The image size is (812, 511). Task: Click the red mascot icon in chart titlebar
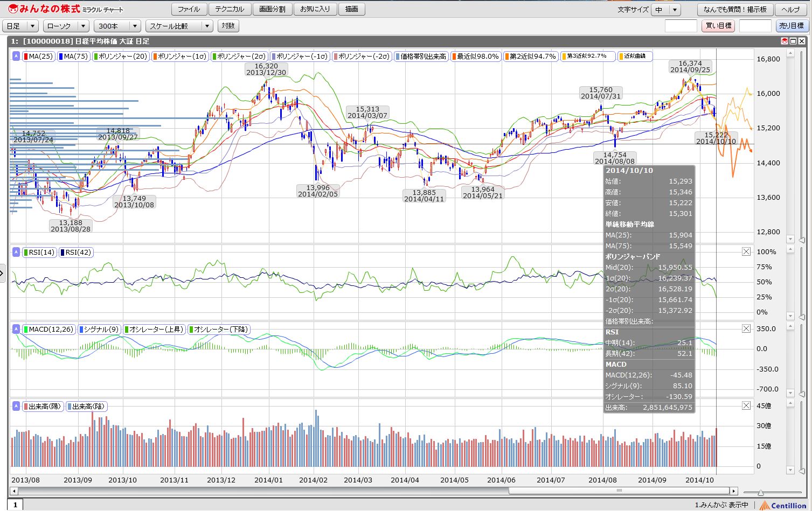(785, 41)
